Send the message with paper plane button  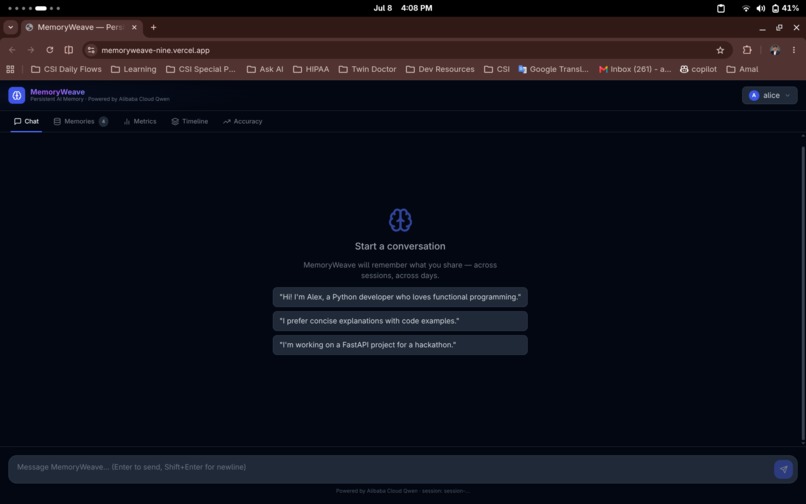click(x=783, y=469)
